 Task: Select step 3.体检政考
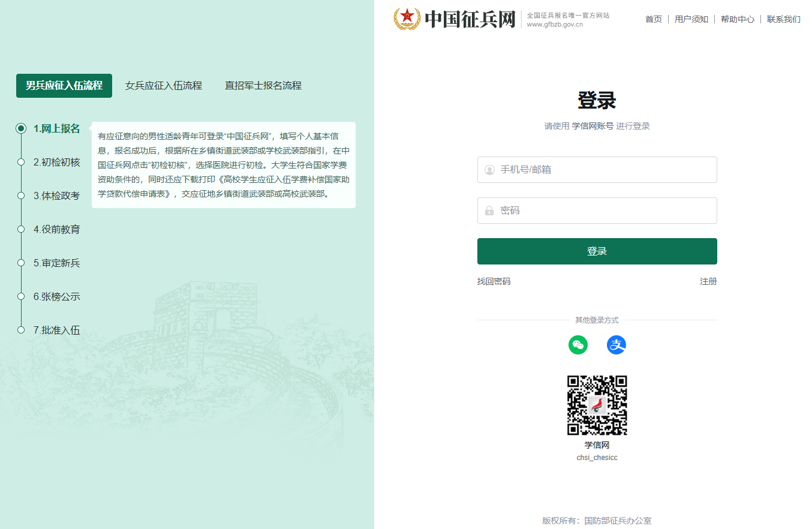56,196
